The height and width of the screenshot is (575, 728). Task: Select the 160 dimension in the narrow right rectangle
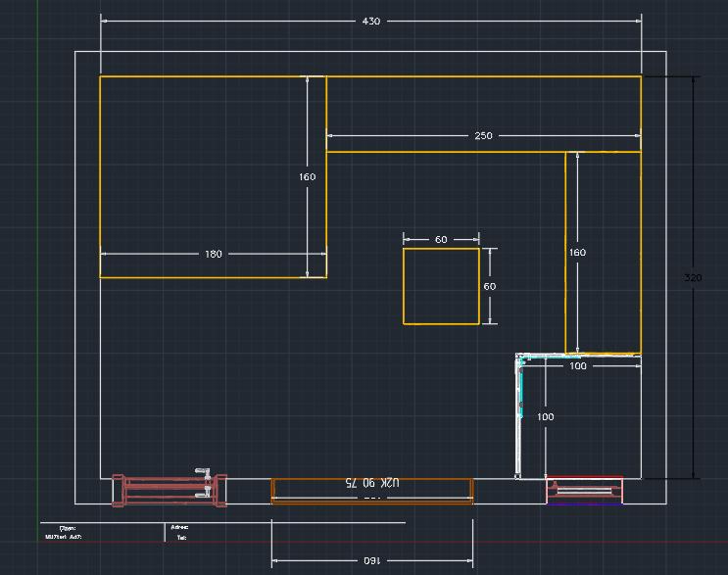coord(577,253)
